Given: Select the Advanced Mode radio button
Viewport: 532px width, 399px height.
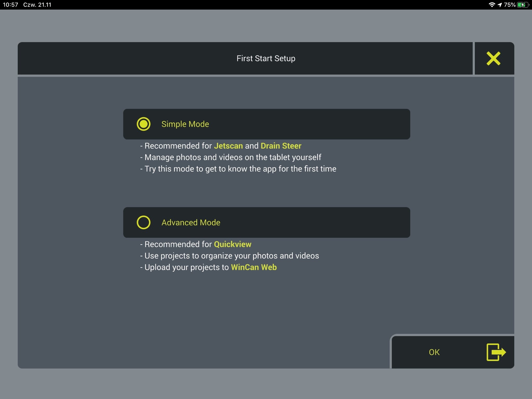Looking at the screenshot, I should [x=143, y=222].
